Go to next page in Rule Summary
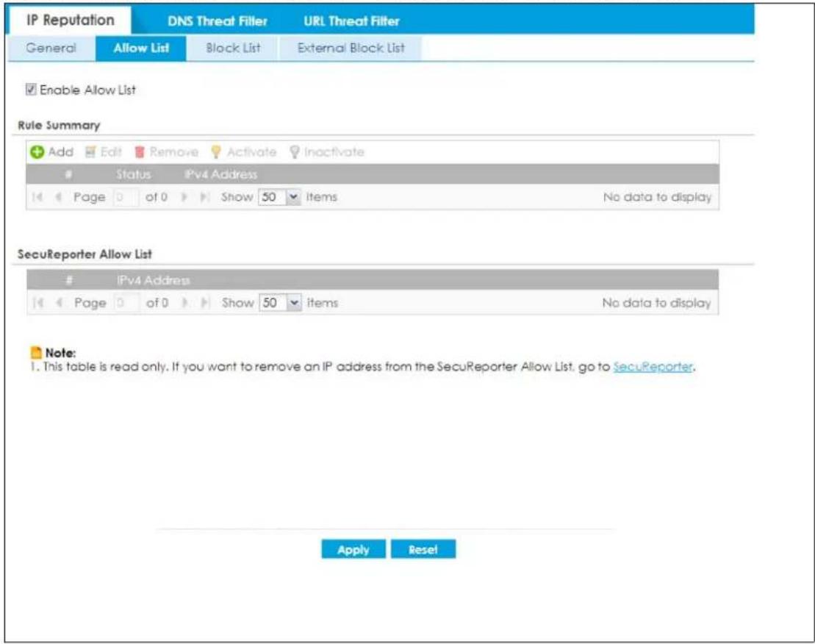 pos(184,197)
